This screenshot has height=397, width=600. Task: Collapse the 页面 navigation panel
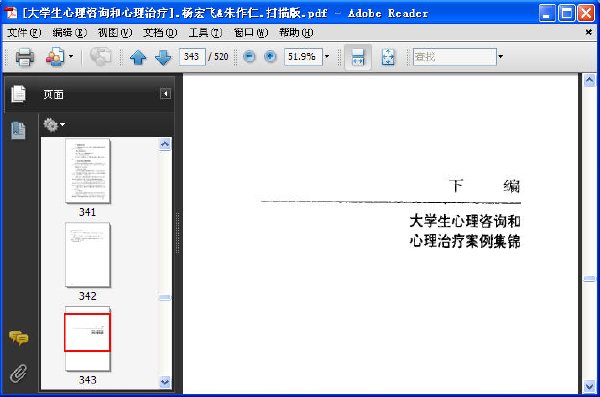[x=165, y=93]
